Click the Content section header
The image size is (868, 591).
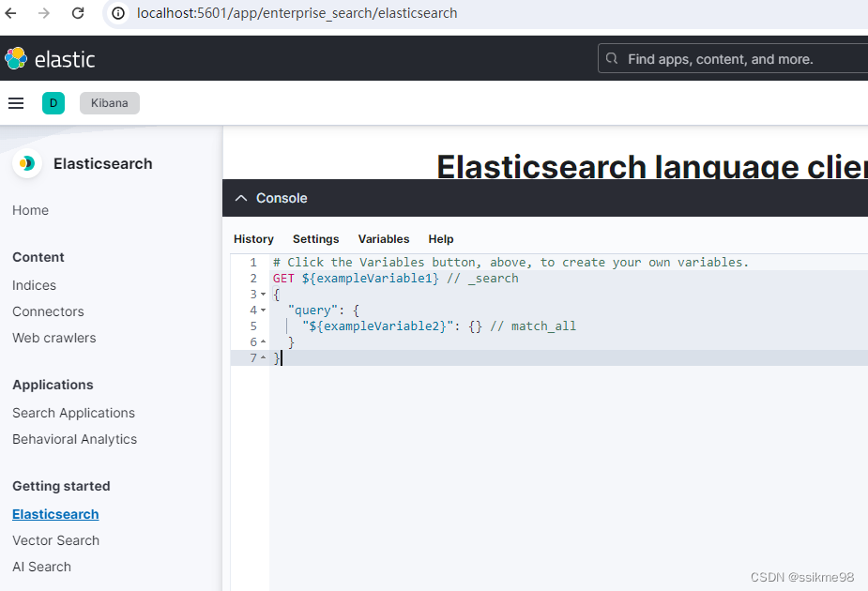[x=38, y=257]
